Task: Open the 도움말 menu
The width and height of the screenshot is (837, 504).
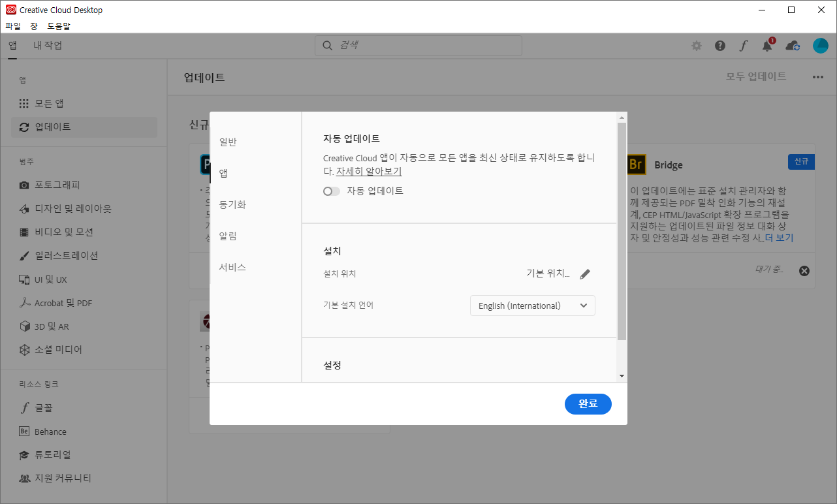Action: coord(59,26)
